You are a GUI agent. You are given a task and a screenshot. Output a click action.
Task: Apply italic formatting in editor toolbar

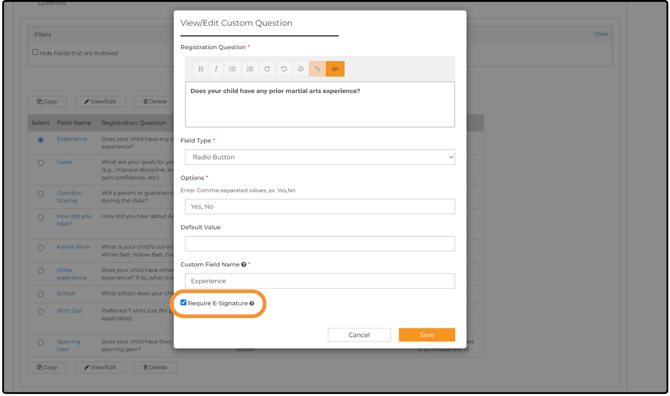[x=216, y=69]
